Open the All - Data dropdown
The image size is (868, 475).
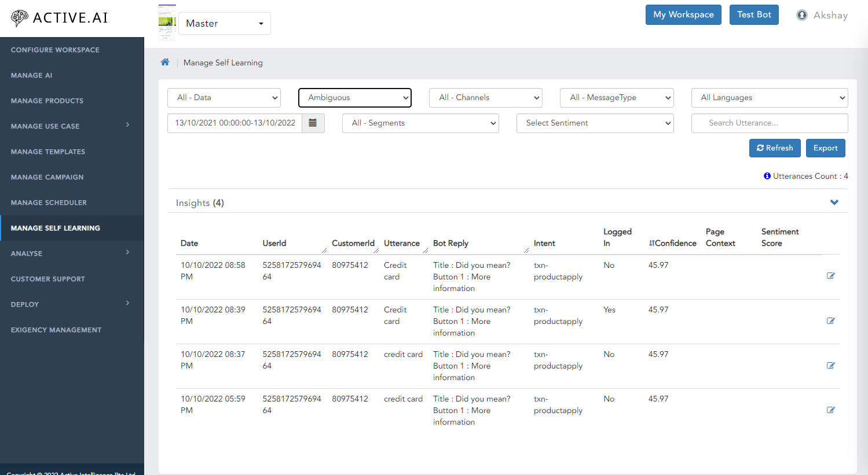coord(224,98)
